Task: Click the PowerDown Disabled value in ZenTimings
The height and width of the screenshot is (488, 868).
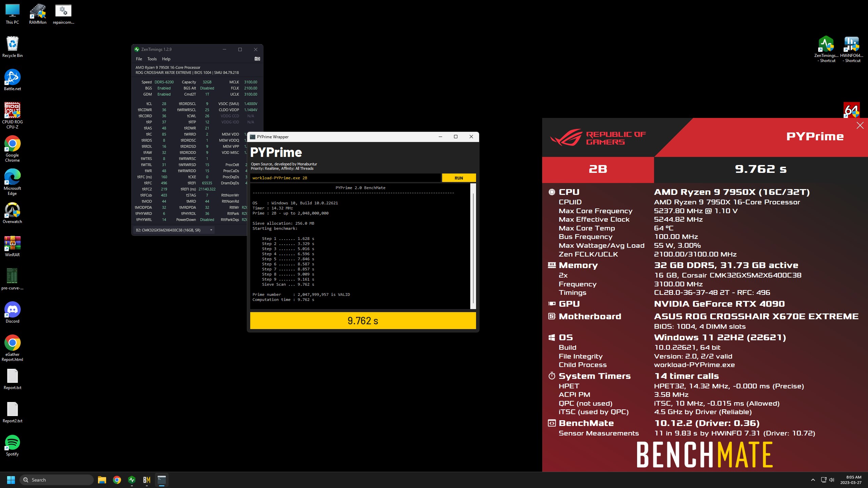Action: (207, 220)
